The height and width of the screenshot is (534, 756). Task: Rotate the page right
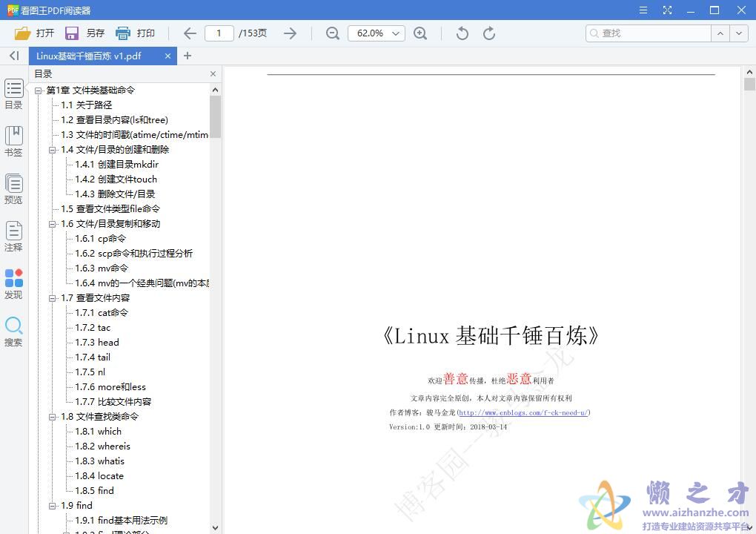point(488,33)
